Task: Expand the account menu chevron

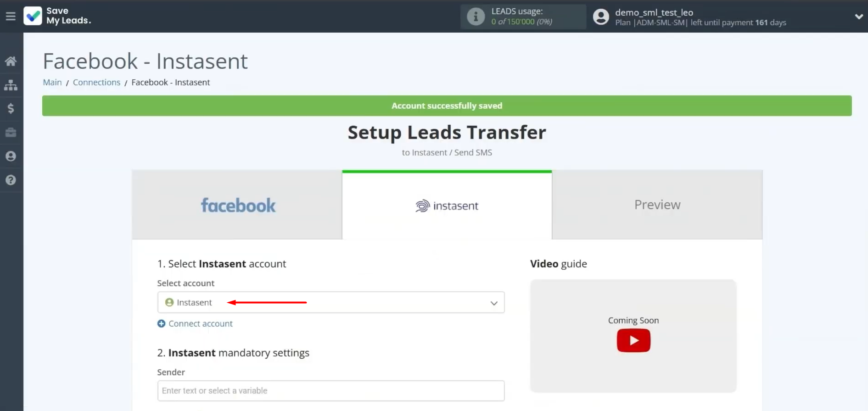Action: (x=858, y=17)
